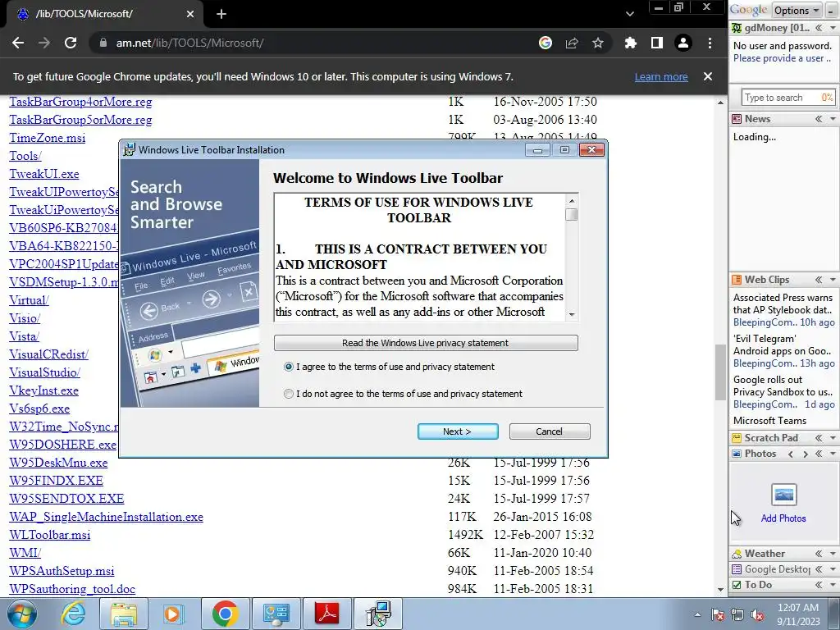The height and width of the screenshot is (630, 840).
Task: Click 'Please provide a user' link
Action: pyautogui.click(x=782, y=58)
